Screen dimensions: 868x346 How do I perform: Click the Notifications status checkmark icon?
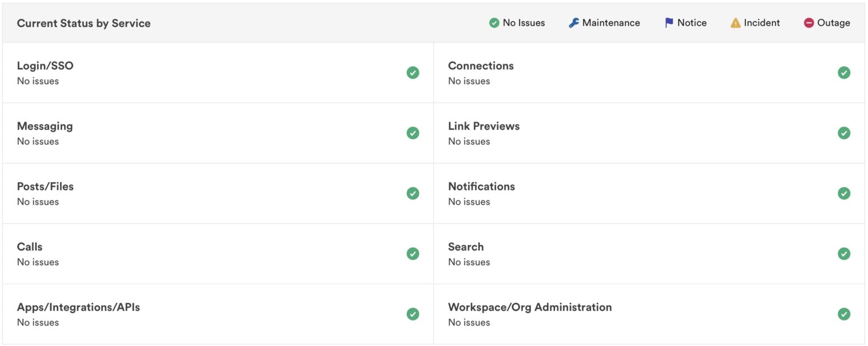pyautogui.click(x=844, y=193)
